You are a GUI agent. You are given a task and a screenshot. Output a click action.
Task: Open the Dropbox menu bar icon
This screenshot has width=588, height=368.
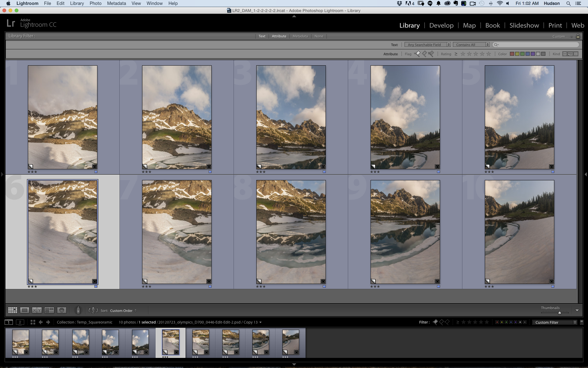coord(399,3)
